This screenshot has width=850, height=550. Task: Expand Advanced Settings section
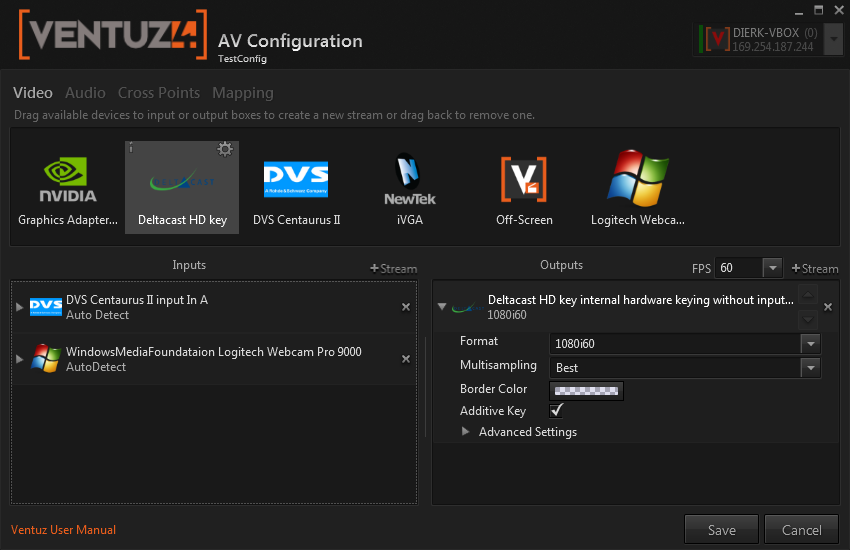pos(466,432)
